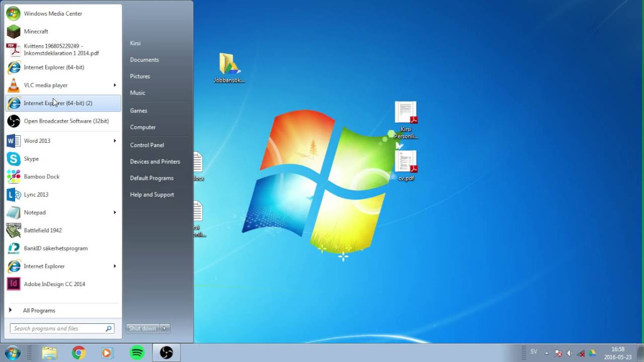Open Default Programs
Image resolution: width=644 pixels, height=362 pixels.
pyautogui.click(x=151, y=178)
